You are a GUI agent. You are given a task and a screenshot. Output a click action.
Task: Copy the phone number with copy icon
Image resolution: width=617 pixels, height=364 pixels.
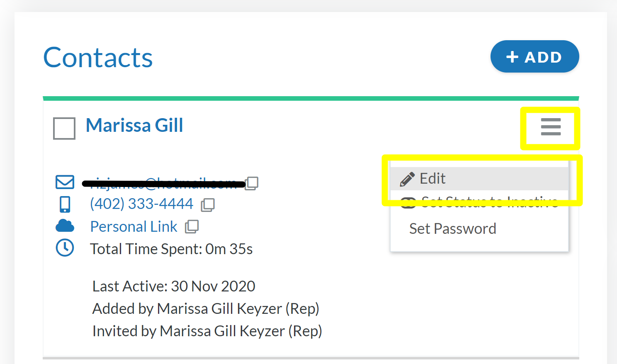pyautogui.click(x=208, y=204)
